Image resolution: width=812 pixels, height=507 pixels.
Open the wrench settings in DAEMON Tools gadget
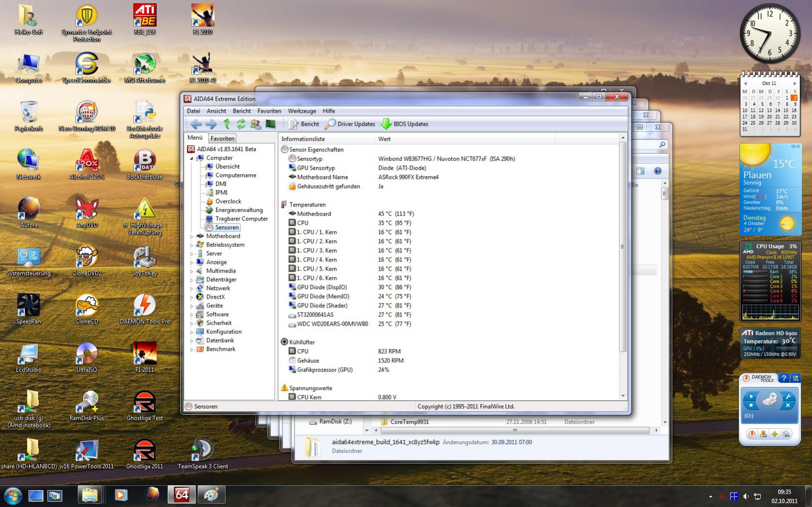coord(787,396)
